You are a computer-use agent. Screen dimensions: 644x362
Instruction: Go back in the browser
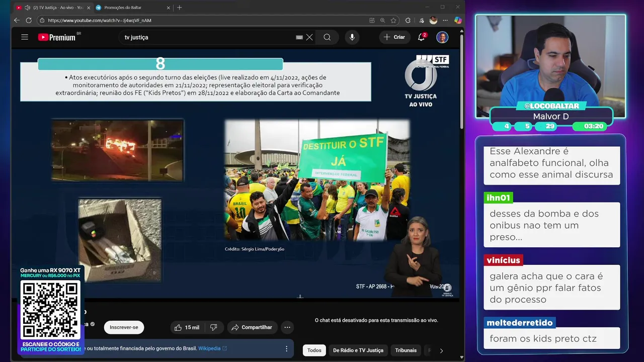17,21
